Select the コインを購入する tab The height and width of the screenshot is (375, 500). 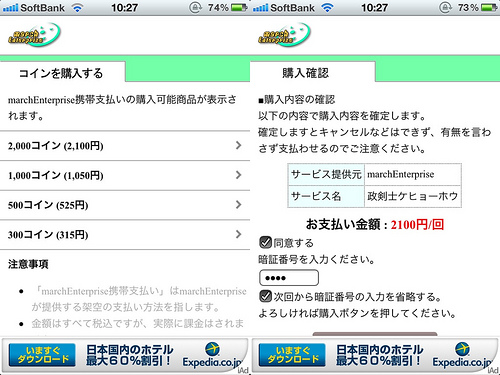point(62,72)
